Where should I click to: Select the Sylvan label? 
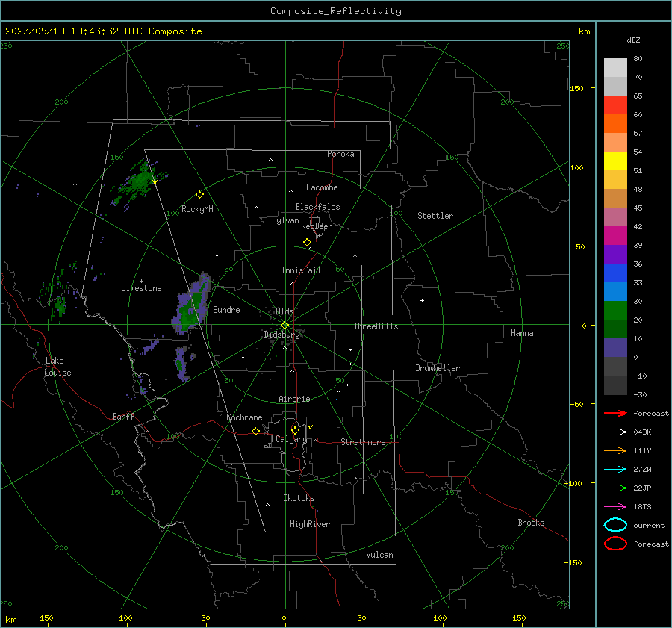pos(285,220)
